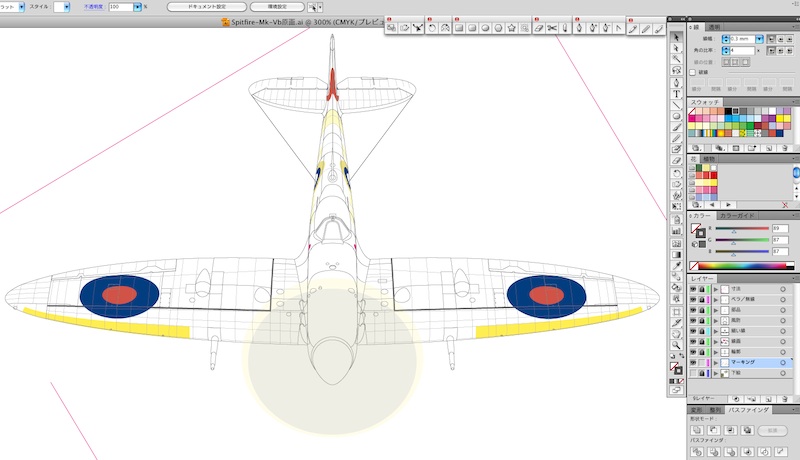Switch to the 植物 swatch library tab
Image resolution: width=800 pixels, height=460 pixels.
coord(710,159)
